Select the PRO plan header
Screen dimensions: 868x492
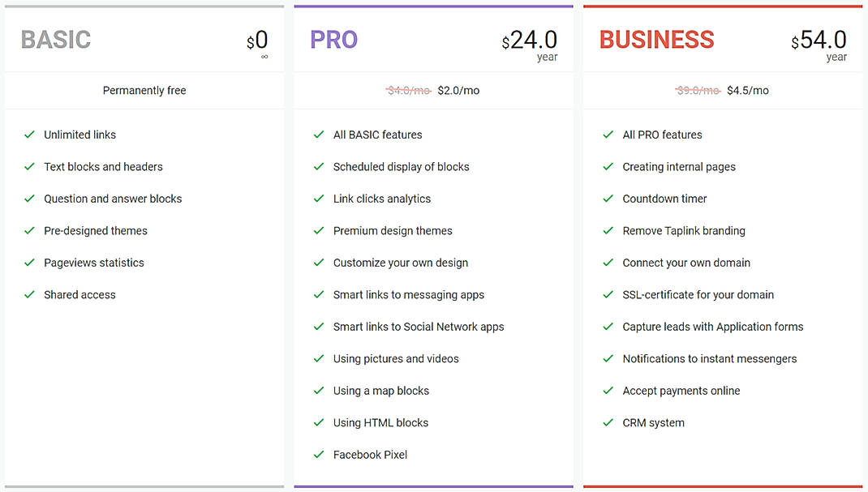pyautogui.click(x=333, y=39)
